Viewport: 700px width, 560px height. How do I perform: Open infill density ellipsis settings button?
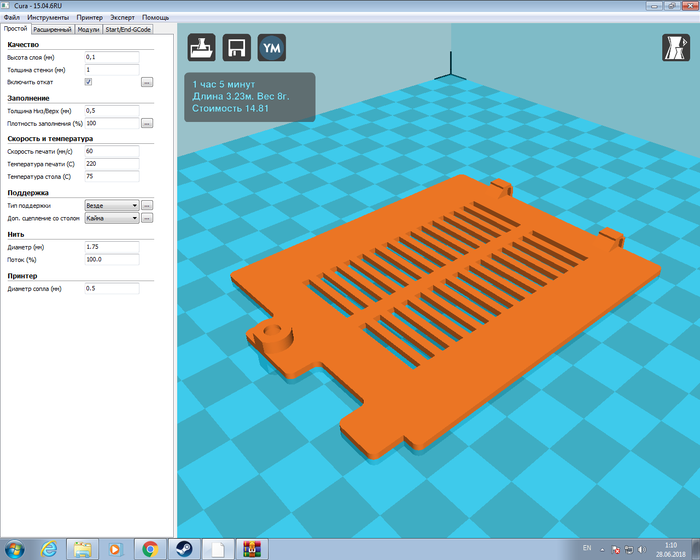point(146,123)
